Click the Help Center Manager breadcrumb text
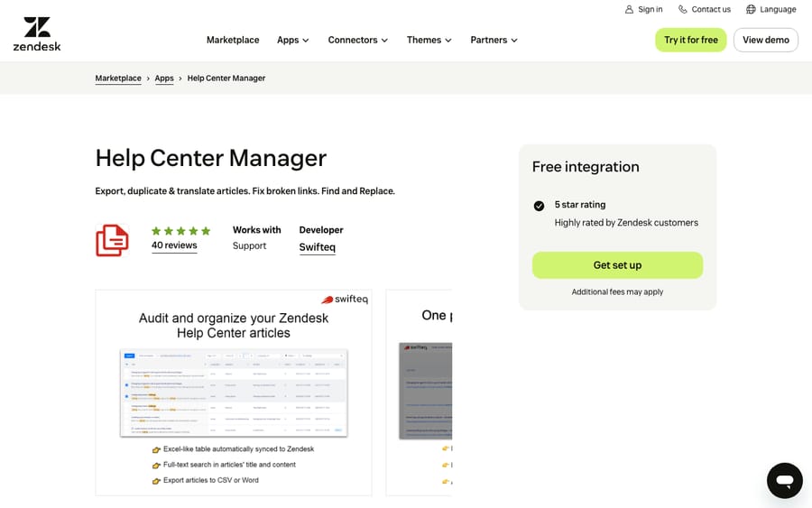Screen dimensions: 812x508 tap(226, 79)
